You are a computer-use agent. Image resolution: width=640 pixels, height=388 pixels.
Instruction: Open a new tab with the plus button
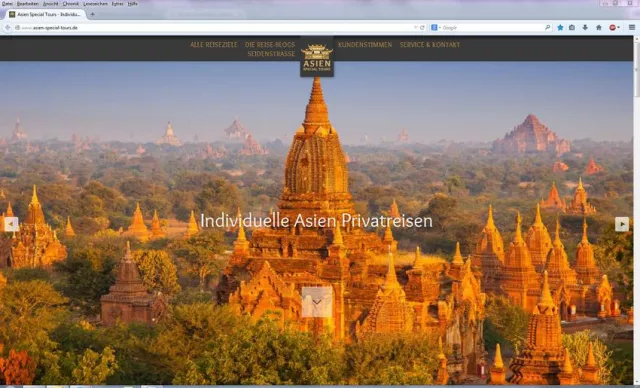(92, 14)
